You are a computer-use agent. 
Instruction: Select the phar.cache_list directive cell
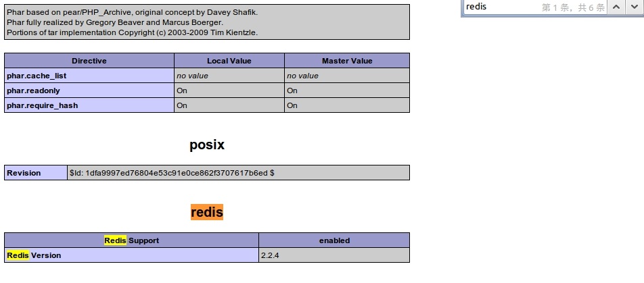[37, 76]
